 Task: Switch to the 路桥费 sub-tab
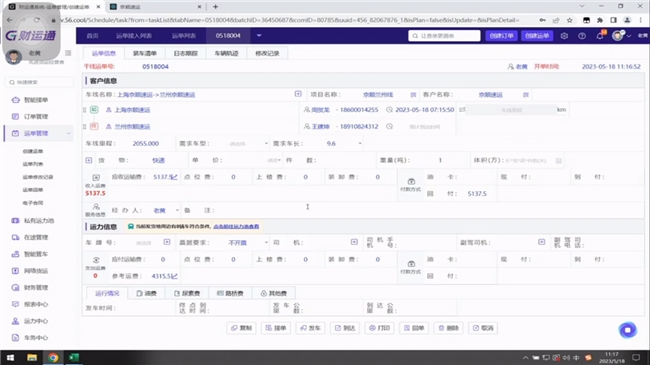230,293
